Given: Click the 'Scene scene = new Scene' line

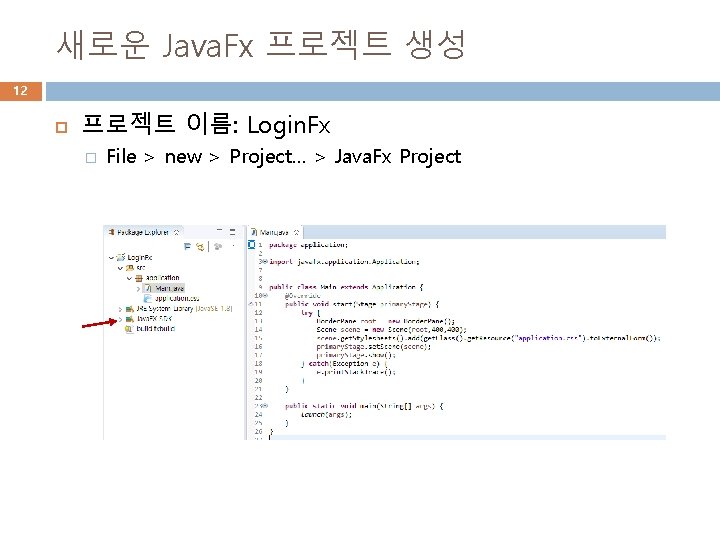Looking at the screenshot, I should click(x=391, y=330).
